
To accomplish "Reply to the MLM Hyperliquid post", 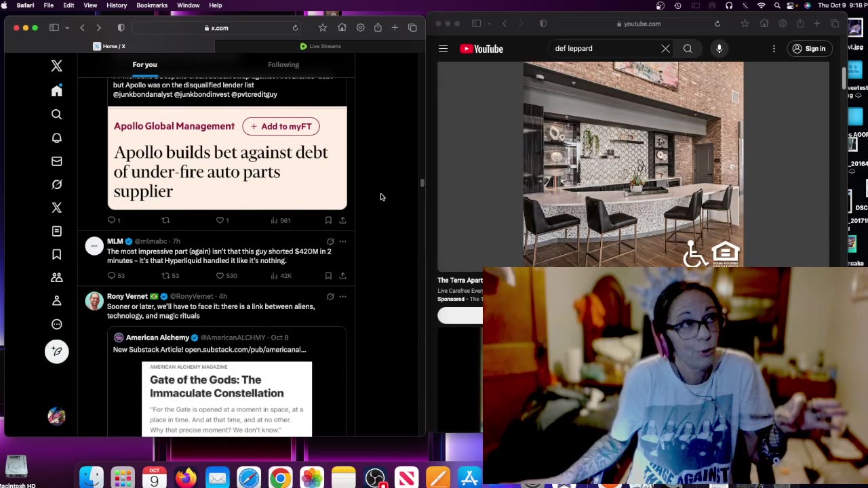I will click(112, 276).
